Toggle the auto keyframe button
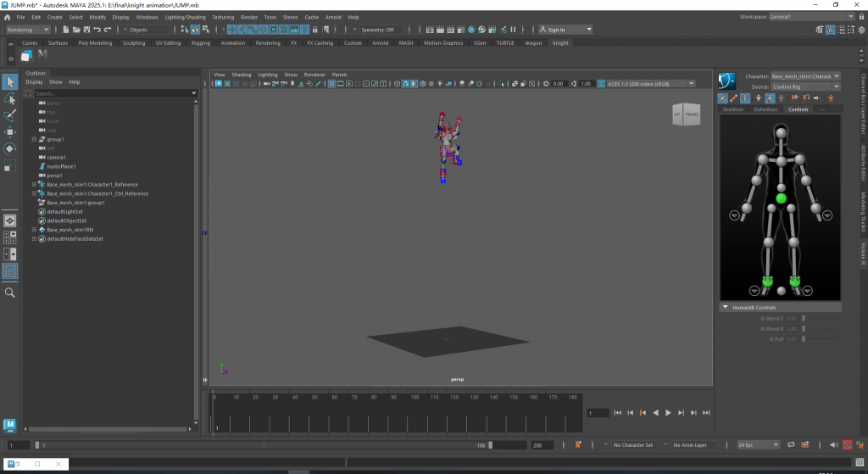 click(847, 444)
